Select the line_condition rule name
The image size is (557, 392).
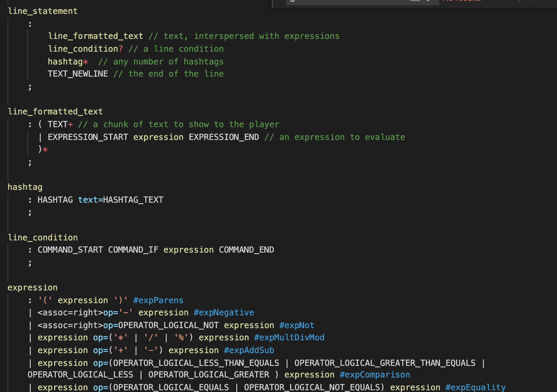click(42, 237)
